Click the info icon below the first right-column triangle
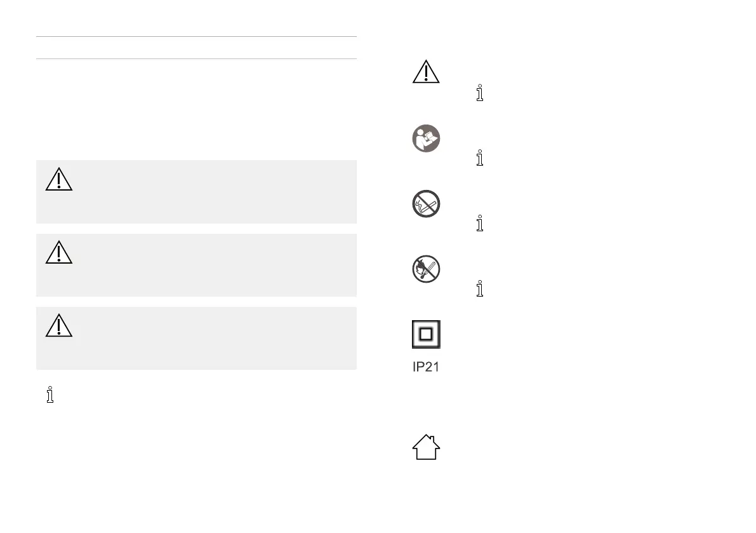This screenshot has width=756, height=533. (x=480, y=93)
